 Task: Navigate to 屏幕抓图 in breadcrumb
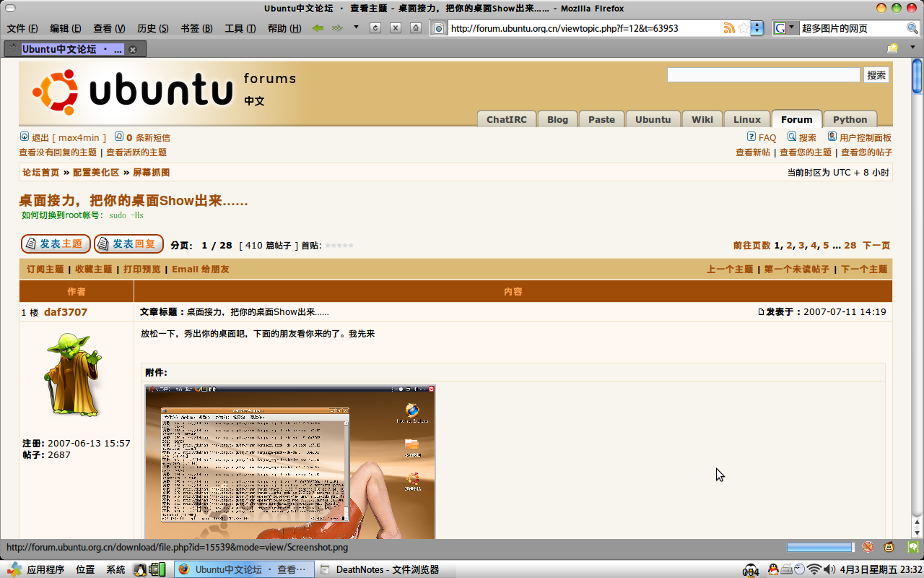(x=152, y=173)
